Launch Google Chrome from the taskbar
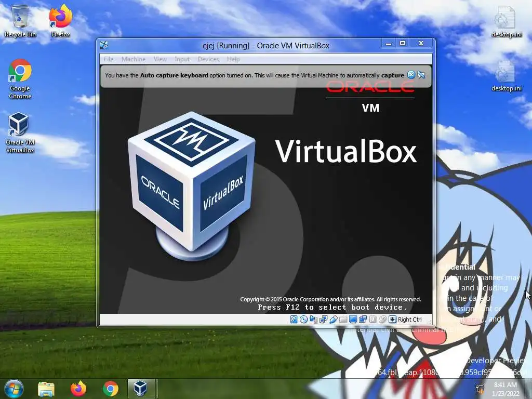The image size is (532, 399). click(111, 389)
